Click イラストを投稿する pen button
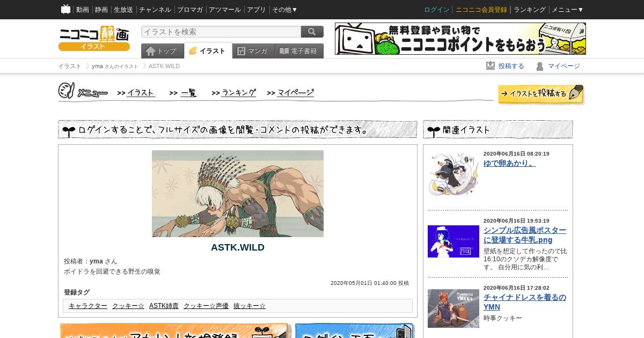The image size is (644, 338). (x=541, y=94)
